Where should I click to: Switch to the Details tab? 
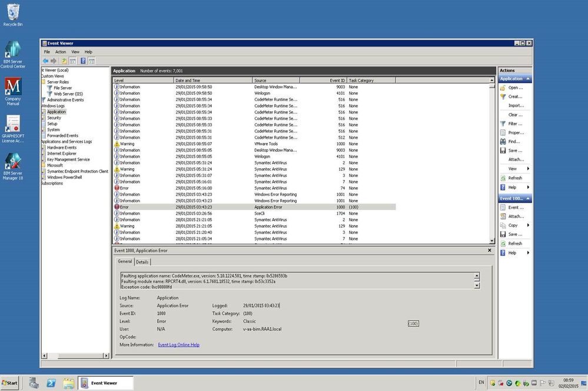coord(142,262)
